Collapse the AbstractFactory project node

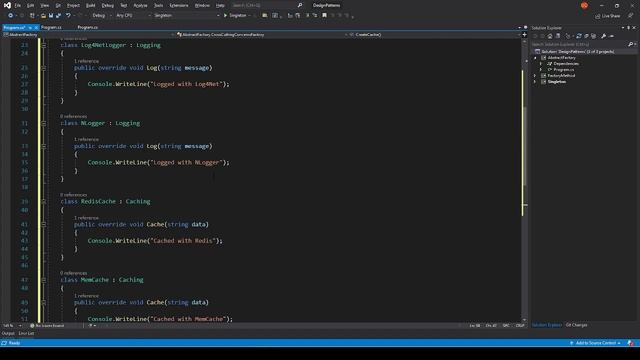point(536,58)
